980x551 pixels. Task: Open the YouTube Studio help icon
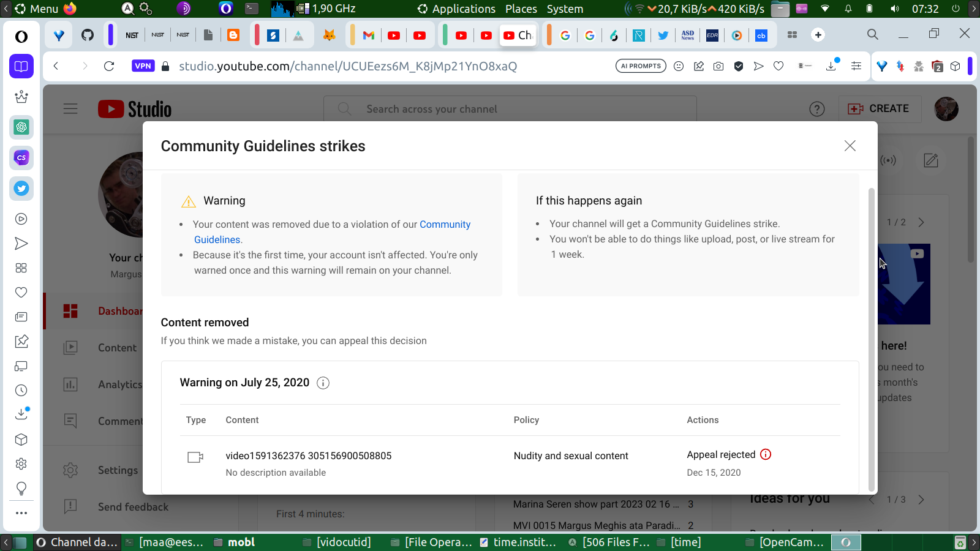click(817, 109)
